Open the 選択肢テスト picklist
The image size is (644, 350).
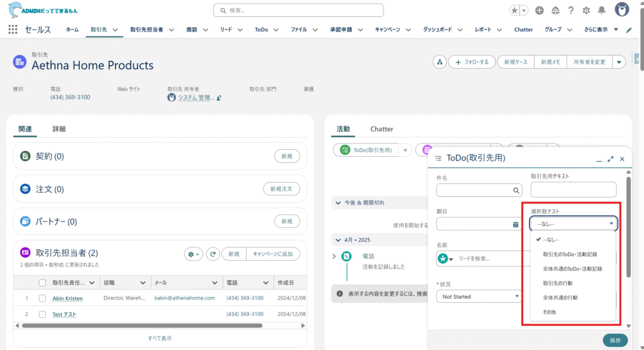tap(574, 223)
